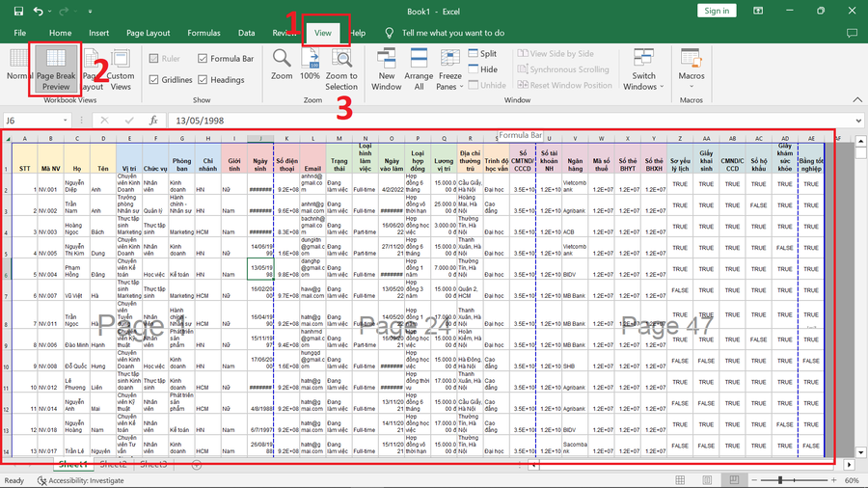
Task: Open Freeze Panes menu
Action: tap(450, 69)
